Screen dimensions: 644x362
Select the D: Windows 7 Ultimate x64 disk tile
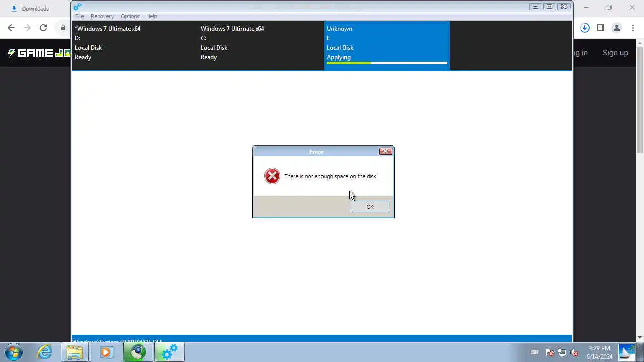[x=135, y=45]
